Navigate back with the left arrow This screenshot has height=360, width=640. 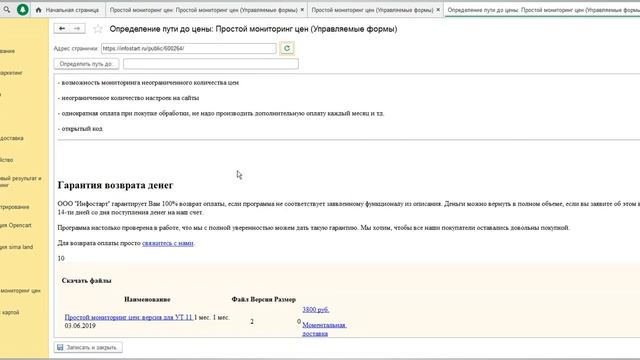[x=62, y=28]
